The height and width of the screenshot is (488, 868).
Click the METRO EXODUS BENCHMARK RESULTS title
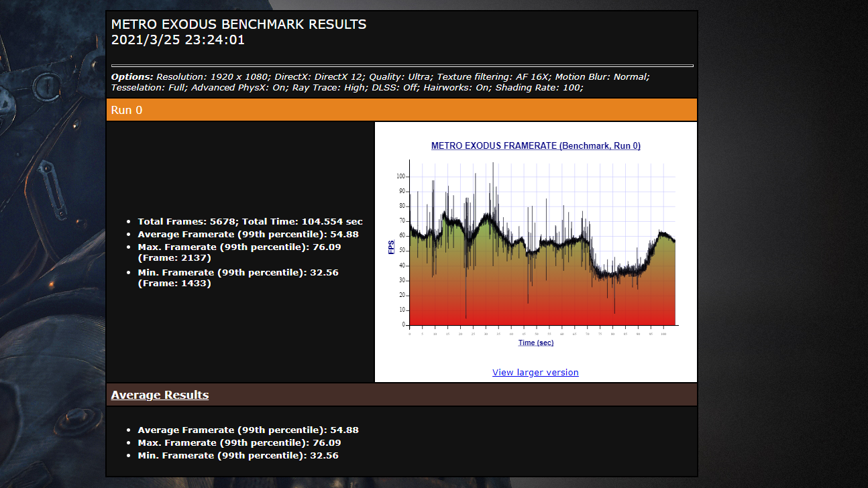pyautogui.click(x=239, y=25)
